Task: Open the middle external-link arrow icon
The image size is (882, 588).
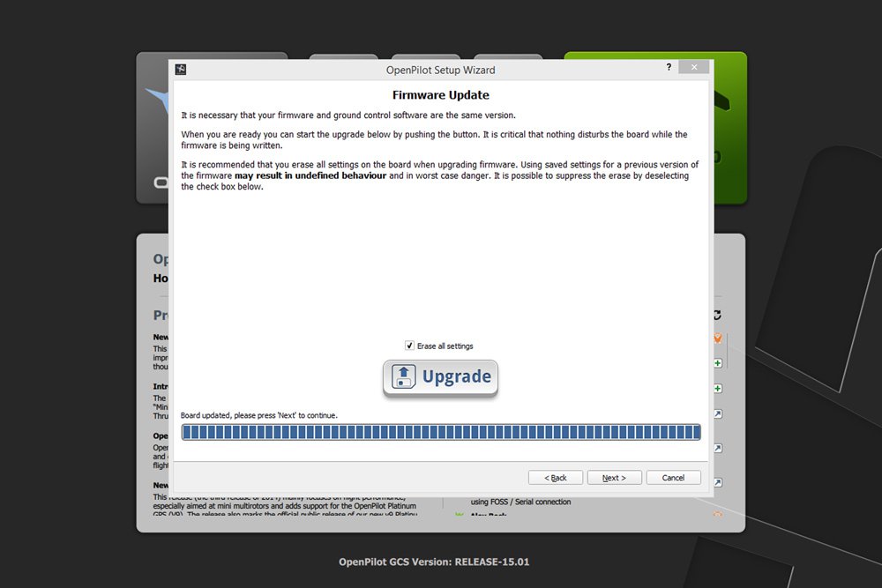Action: pos(718,448)
